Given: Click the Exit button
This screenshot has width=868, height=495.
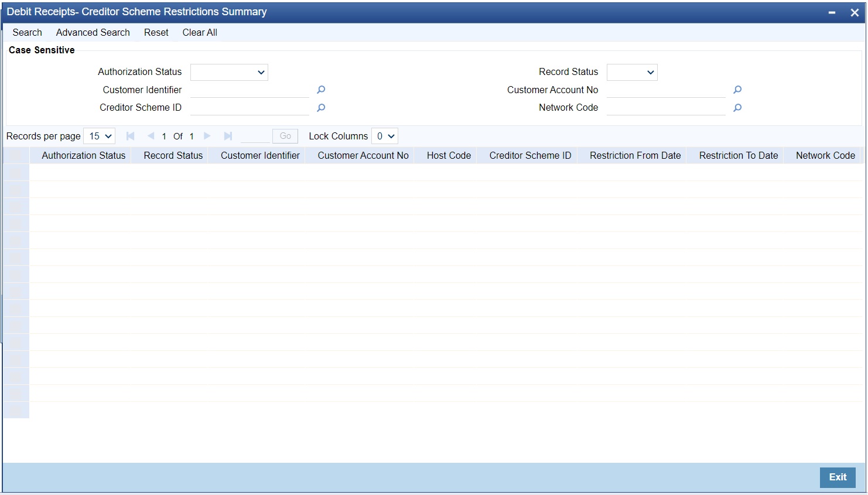Looking at the screenshot, I should 838,477.
